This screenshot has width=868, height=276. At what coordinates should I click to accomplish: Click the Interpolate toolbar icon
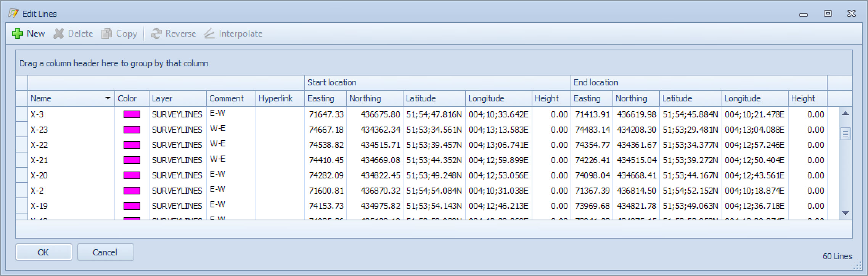209,34
